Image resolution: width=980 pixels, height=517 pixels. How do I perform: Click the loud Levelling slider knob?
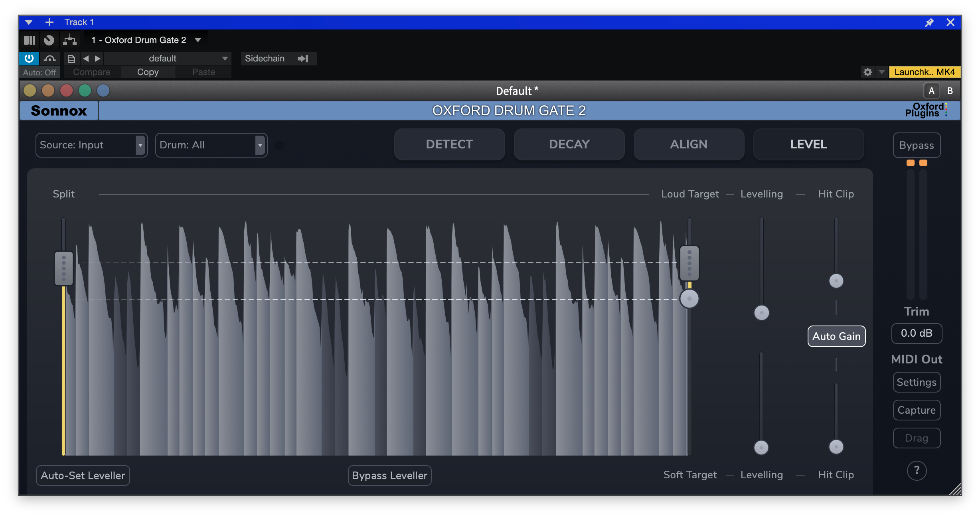point(762,313)
